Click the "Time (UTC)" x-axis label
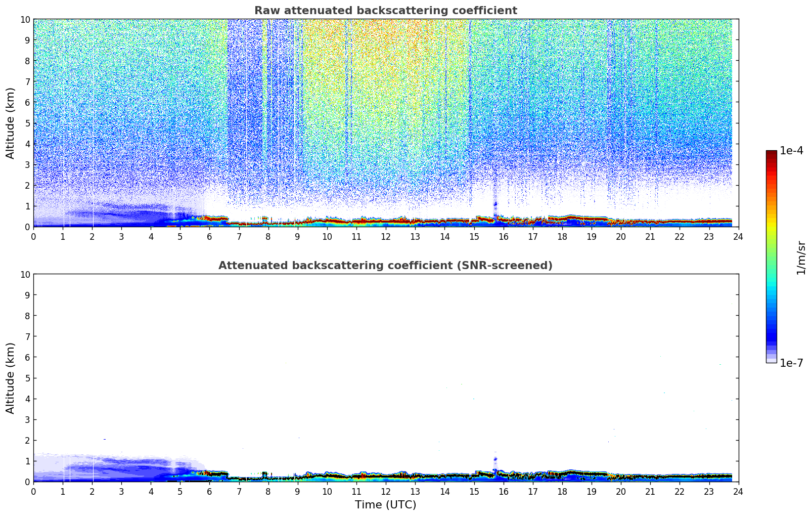 click(x=385, y=505)
